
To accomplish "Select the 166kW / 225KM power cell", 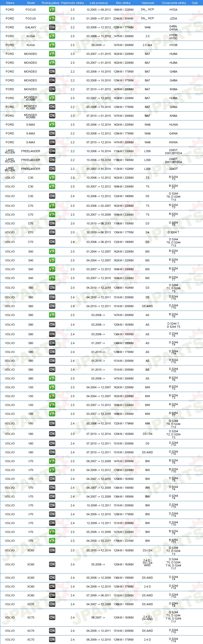I will 123,10.
